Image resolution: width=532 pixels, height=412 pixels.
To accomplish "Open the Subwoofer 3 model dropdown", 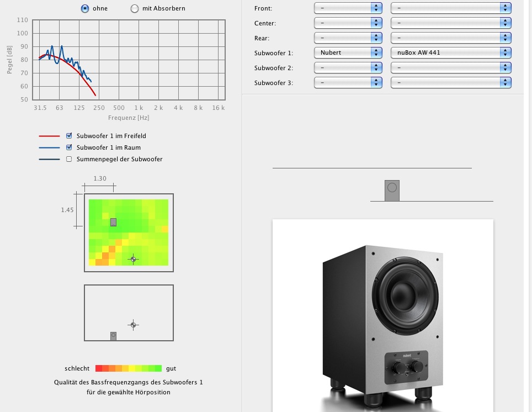I will point(450,82).
